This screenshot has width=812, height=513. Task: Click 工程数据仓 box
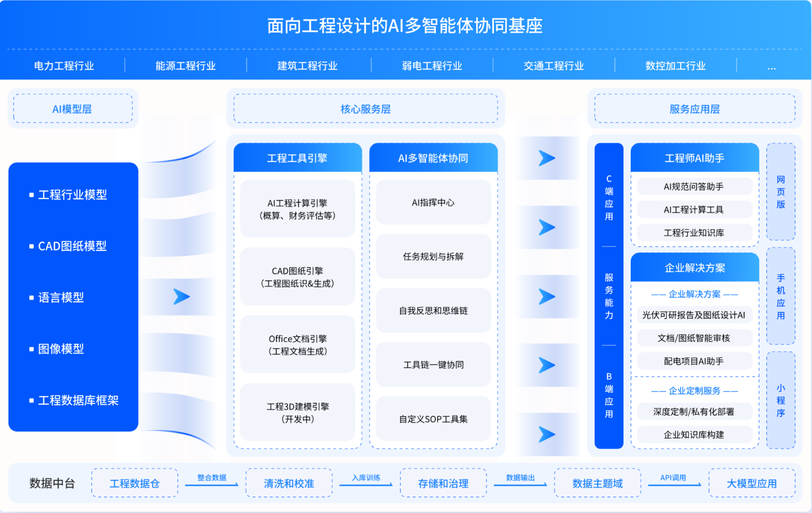(135, 483)
